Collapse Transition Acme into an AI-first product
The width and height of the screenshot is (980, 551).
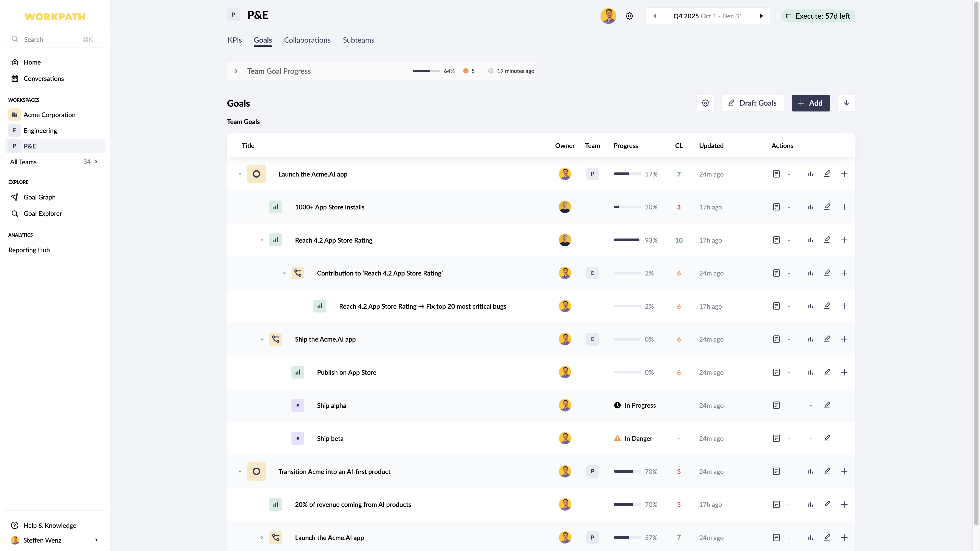(x=240, y=471)
